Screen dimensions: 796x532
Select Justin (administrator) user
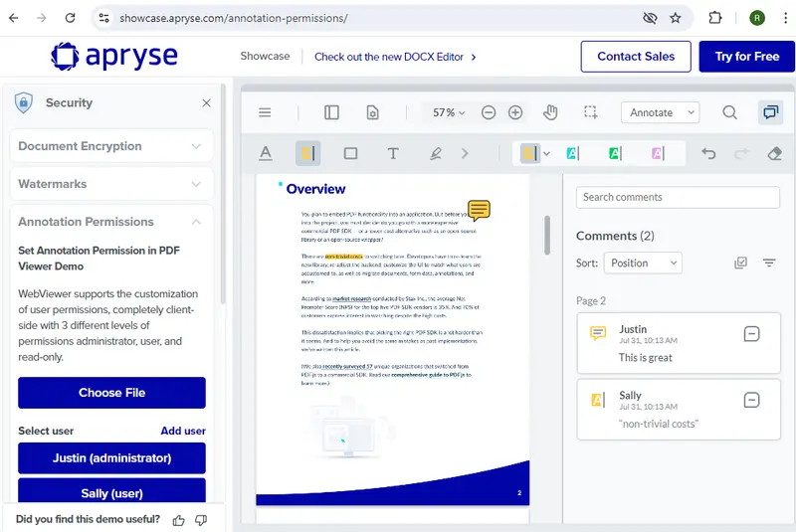(111, 458)
